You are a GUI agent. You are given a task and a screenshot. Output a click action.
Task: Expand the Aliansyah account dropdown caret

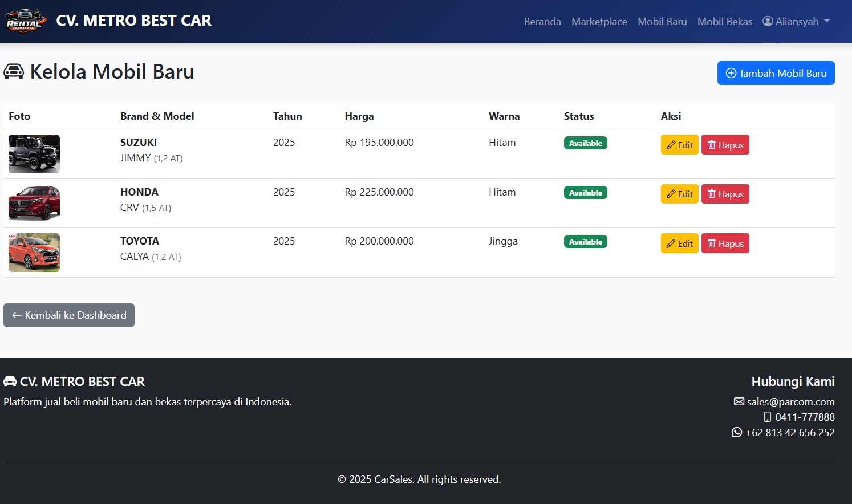(x=827, y=21)
